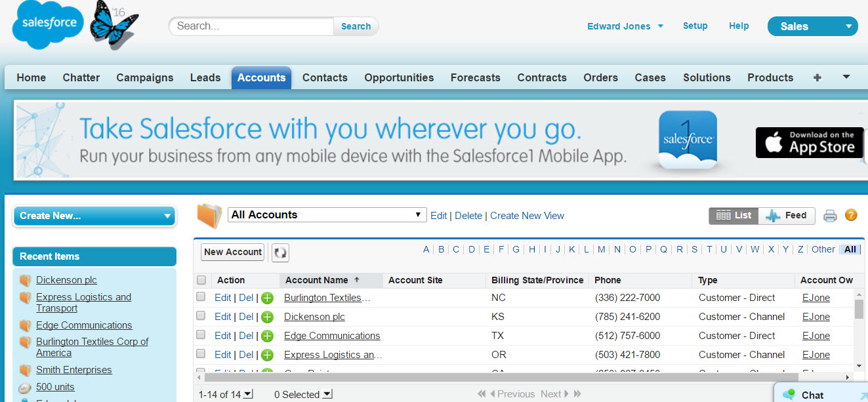
Task: Select the Products tab
Action: coord(770,77)
